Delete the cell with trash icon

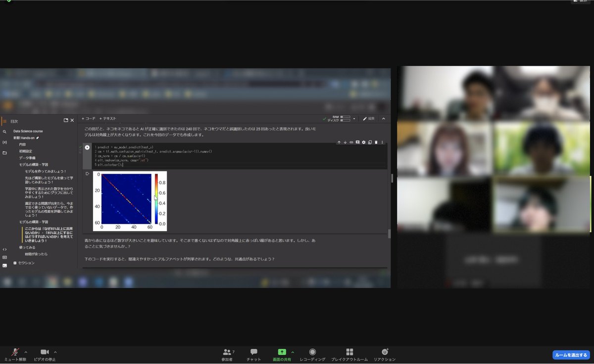[x=376, y=142]
